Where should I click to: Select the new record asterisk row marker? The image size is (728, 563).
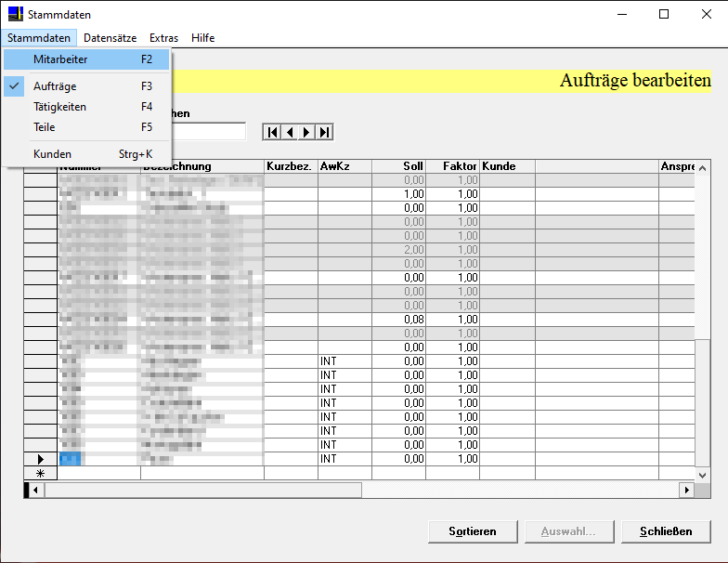tap(41, 473)
